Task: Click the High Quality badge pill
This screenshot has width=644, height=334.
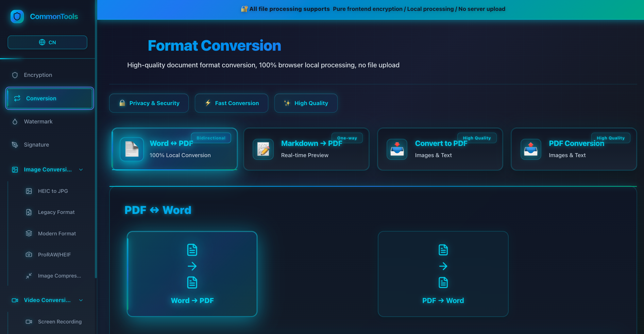Action: click(x=306, y=103)
